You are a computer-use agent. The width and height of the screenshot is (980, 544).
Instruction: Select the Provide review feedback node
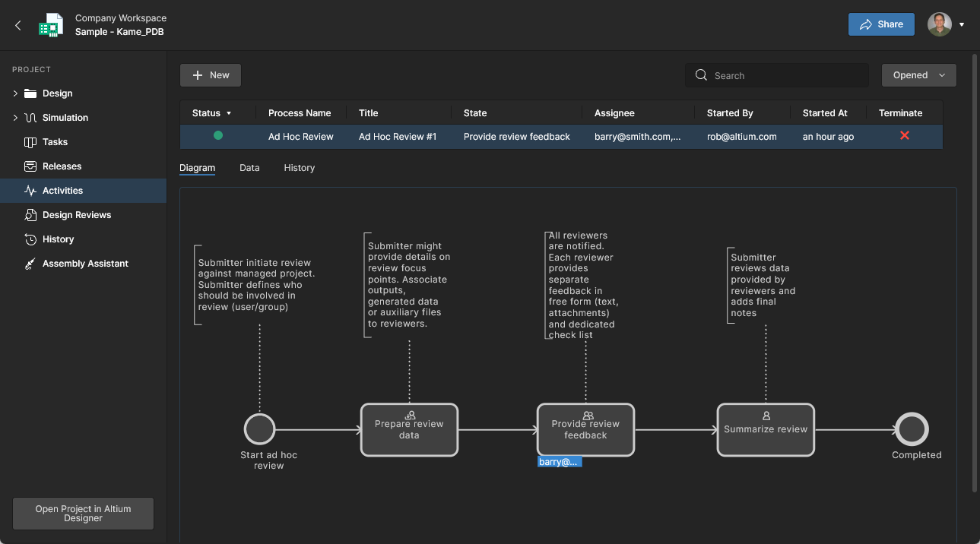point(585,430)
